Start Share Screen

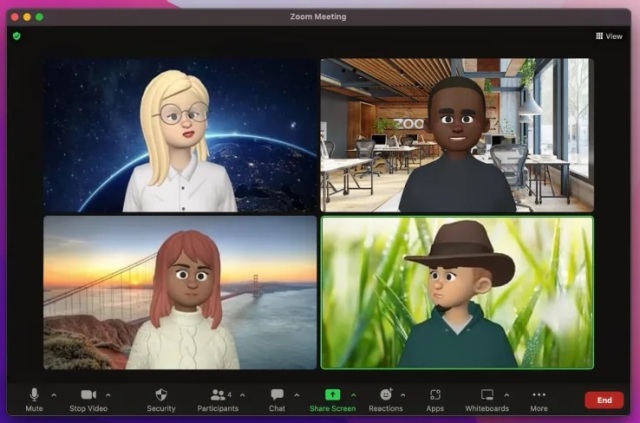coord(332,399)
